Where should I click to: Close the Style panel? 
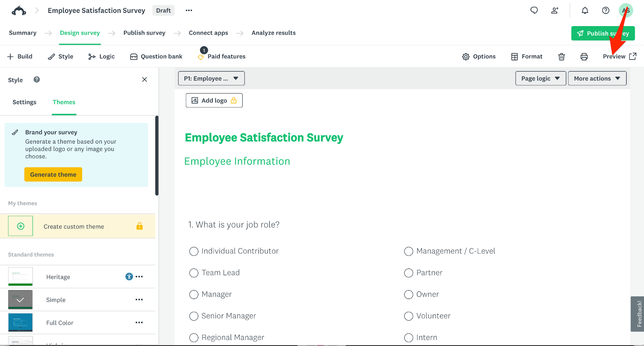click(x=144, y=80)
